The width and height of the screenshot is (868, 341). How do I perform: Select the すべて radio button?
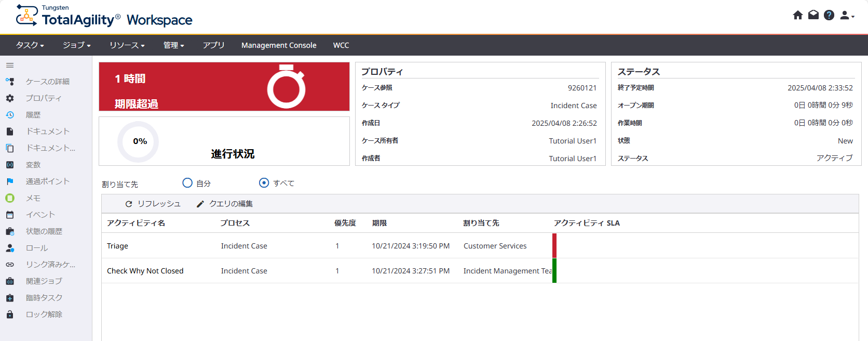264,183
